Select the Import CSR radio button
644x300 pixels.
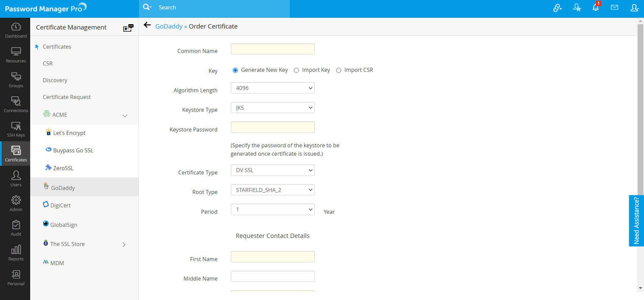338,70
